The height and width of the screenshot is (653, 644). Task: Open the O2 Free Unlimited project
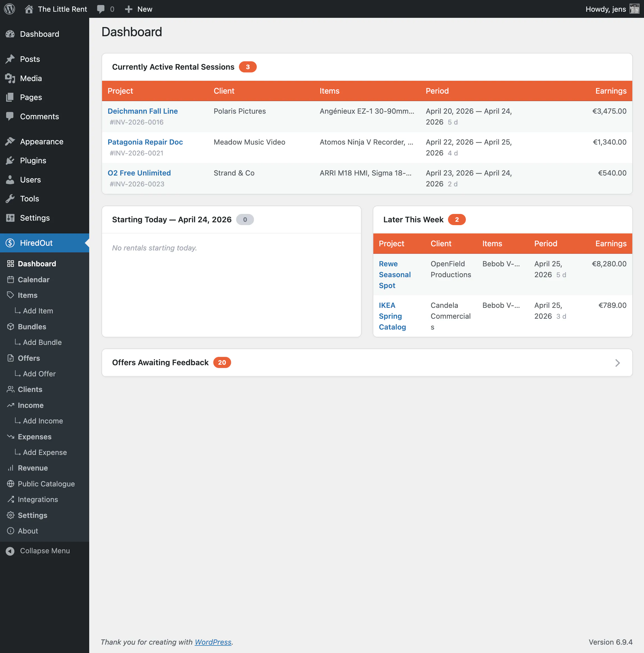click(x=139, y=173)
